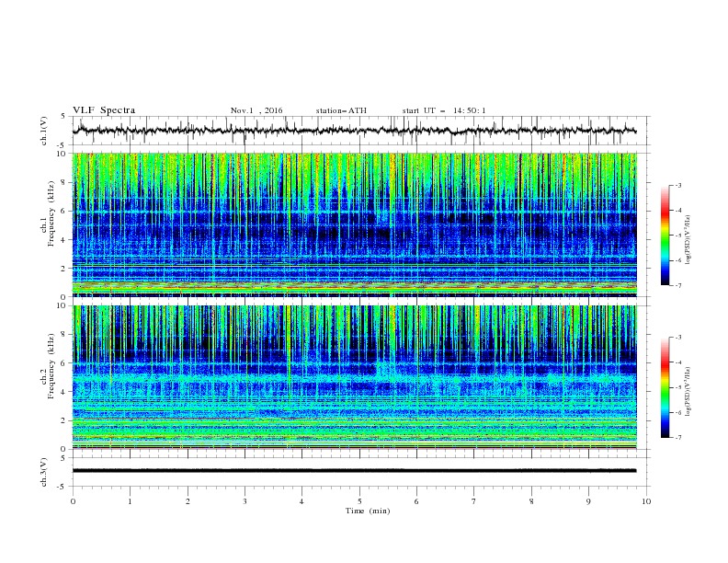Click the ch.3 flat waveform trace

pyautogui.click(x=354, y=471)
